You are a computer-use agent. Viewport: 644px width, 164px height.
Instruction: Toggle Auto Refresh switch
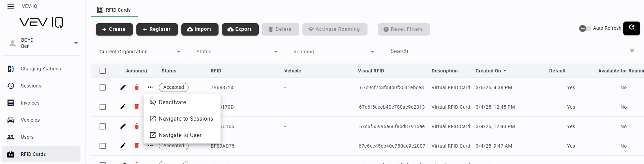585,28
